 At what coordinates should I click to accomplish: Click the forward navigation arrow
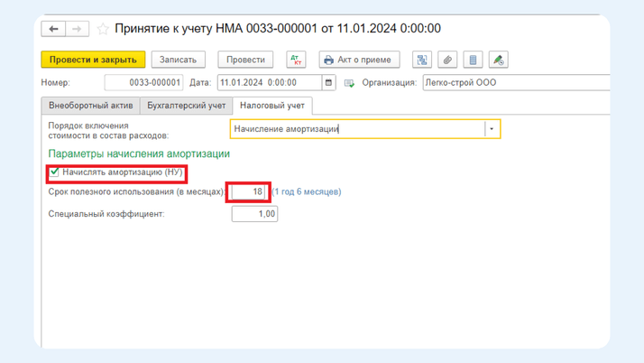coord(78,29)
